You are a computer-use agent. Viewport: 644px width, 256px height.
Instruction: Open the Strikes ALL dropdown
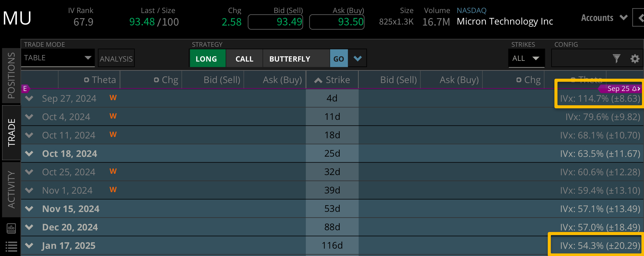(x=526, y=59)
